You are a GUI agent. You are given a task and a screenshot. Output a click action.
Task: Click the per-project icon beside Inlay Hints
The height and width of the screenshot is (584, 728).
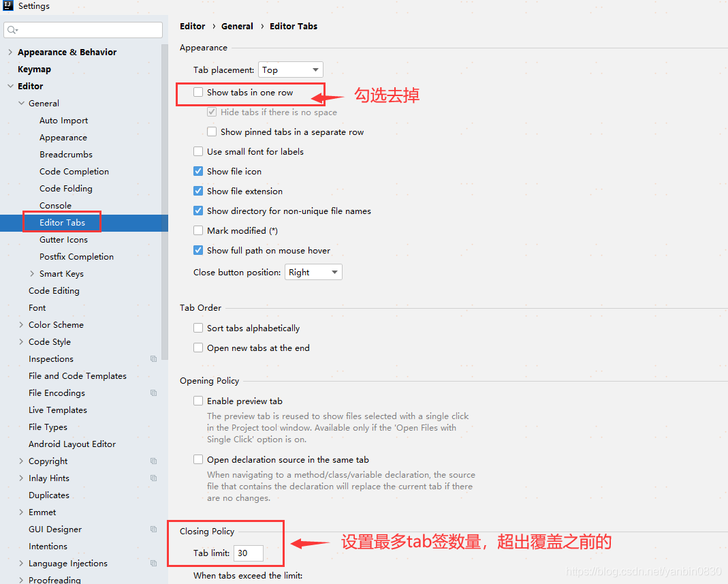tap(153, 478)
